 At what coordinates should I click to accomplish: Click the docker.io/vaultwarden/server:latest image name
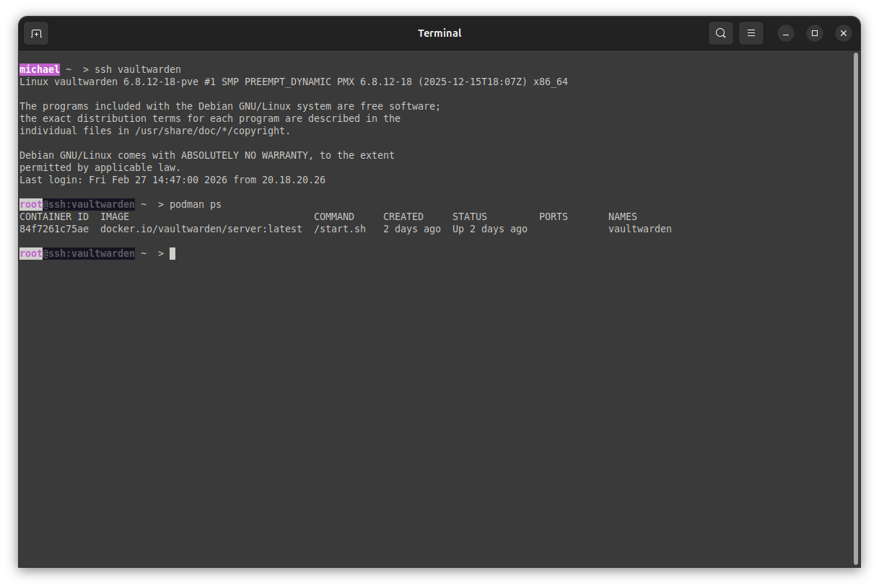[201, 229]
